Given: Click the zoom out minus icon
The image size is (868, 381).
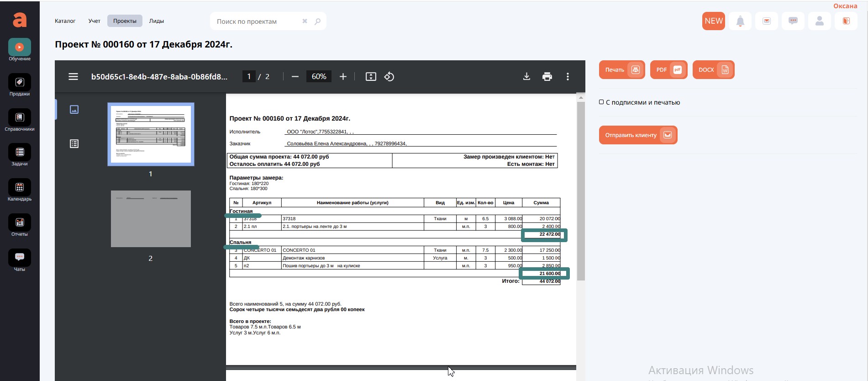Looking at the screenshot, I should coord(295,77).
